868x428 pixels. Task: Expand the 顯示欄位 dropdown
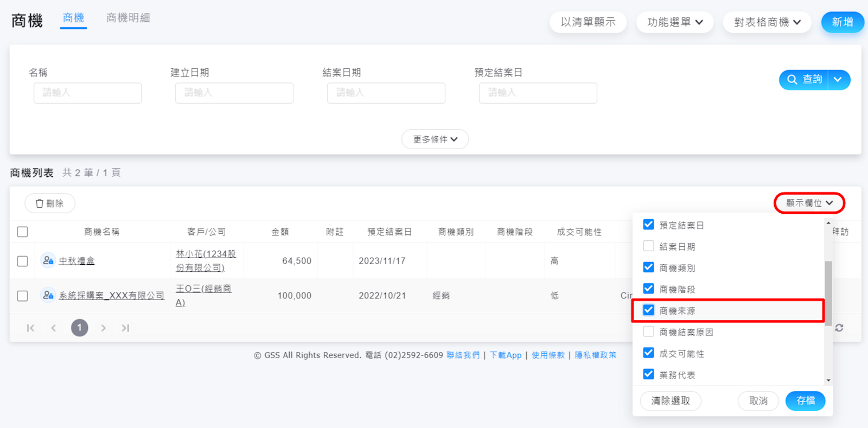click(809, 203)
